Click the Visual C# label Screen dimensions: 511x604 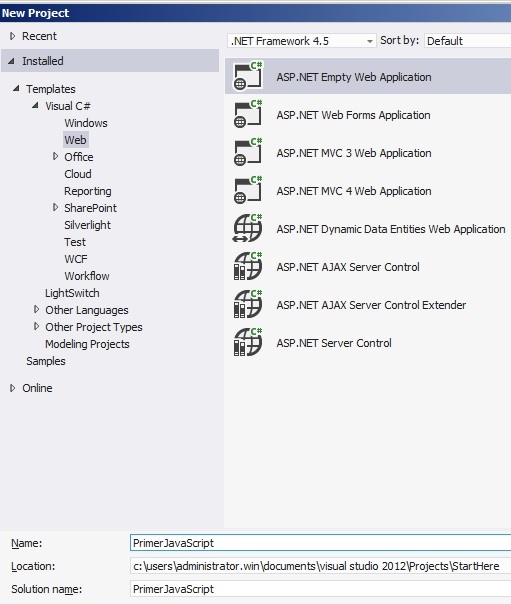(68, 106)
